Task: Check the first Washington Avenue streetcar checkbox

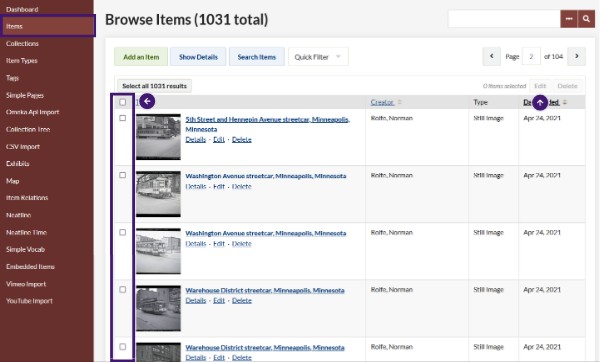Action: coord(122,175)
